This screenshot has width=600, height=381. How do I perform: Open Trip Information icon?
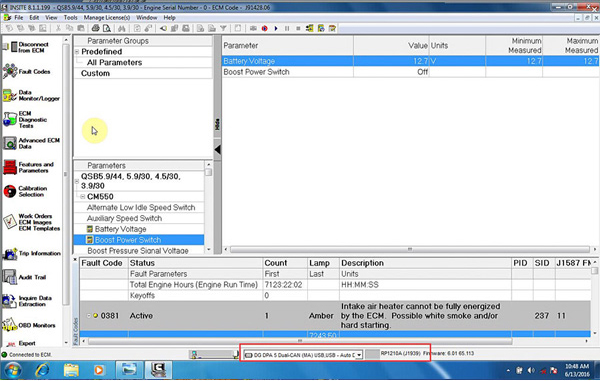[x=10, y=253]
